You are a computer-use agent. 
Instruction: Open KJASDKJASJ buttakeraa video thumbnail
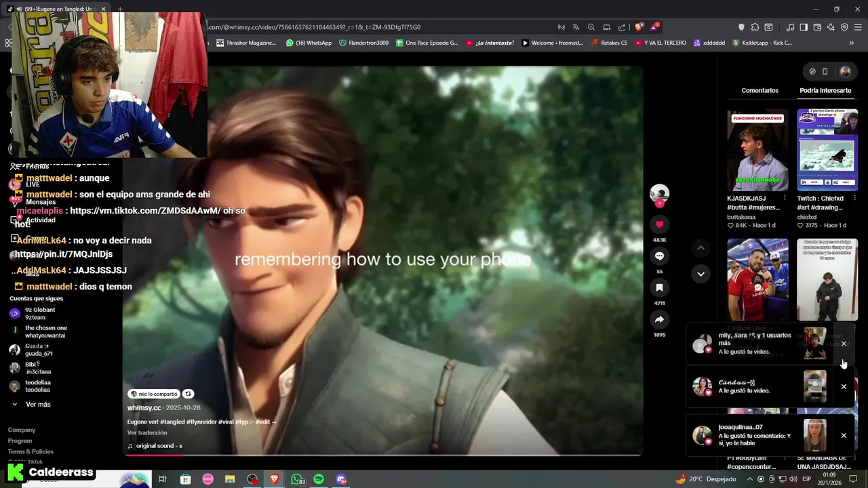tap(757, 150)
